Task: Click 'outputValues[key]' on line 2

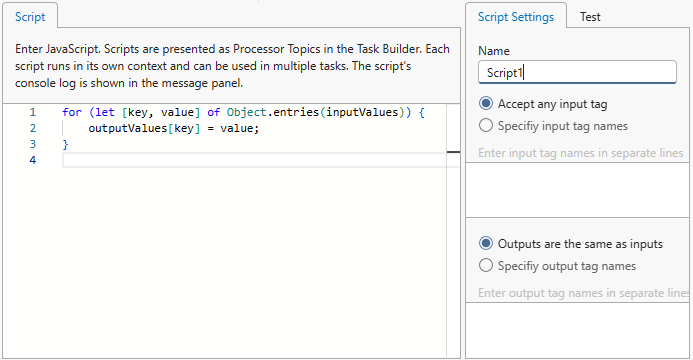Action: pyautogui.click(x=144, y=128)
